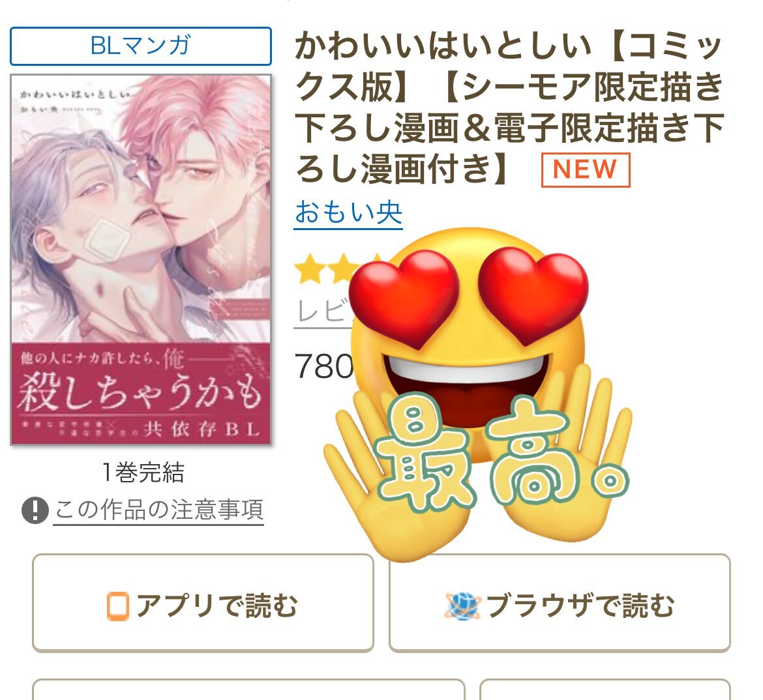Tap アプリで読む button

203,603
